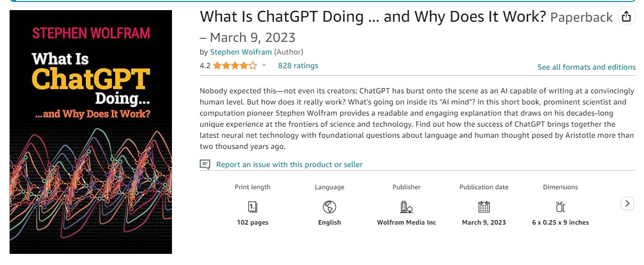Click the print length pages icon
The width and height of the screenshot is (644, 265).
[253, 206]
